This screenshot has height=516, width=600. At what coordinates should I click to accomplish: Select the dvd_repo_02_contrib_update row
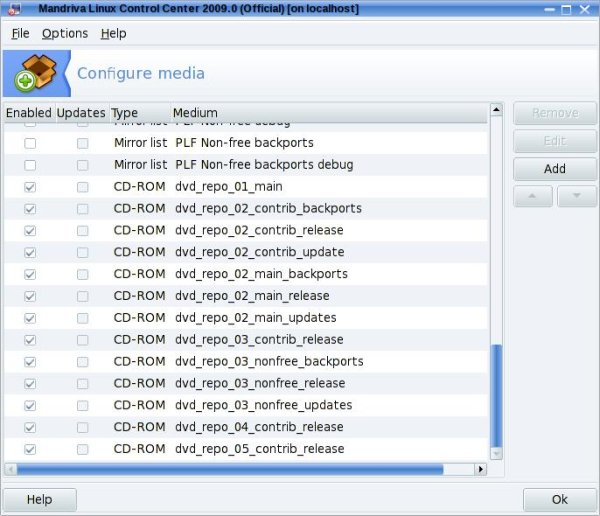click(x=246, y=252)
